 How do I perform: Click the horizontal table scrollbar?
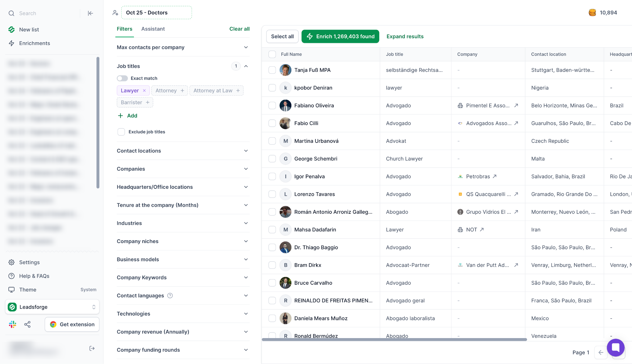tap(394, 340)
